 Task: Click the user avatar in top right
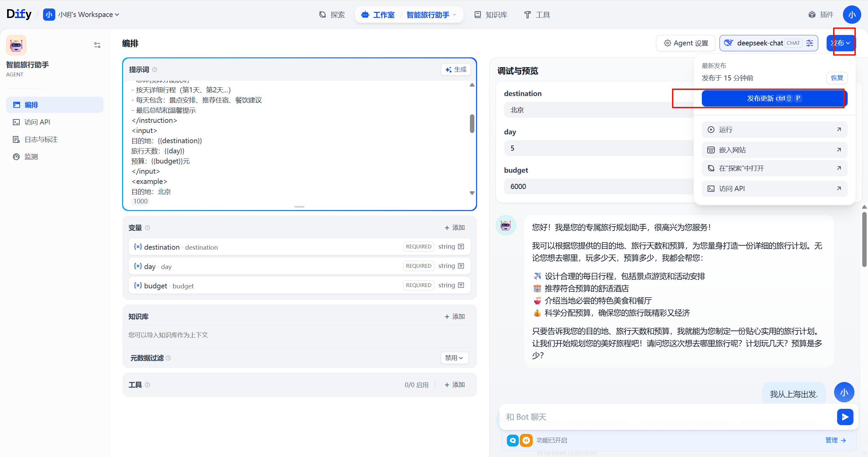coord(852,15)
